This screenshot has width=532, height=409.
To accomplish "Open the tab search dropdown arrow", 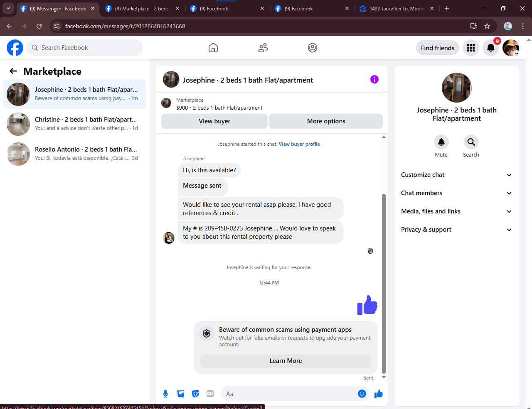I will (x=8, y=8).
